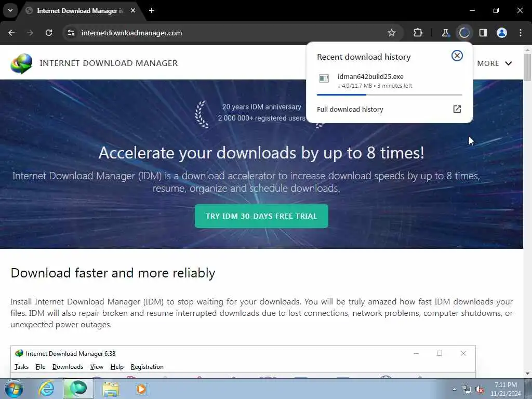Launch Internet Explorer from taskbar
The image size is (532, 399).
click(46, 389)
